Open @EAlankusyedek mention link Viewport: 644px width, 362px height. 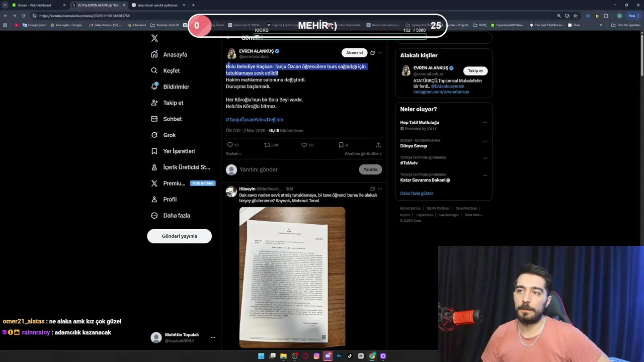point(447,86)
